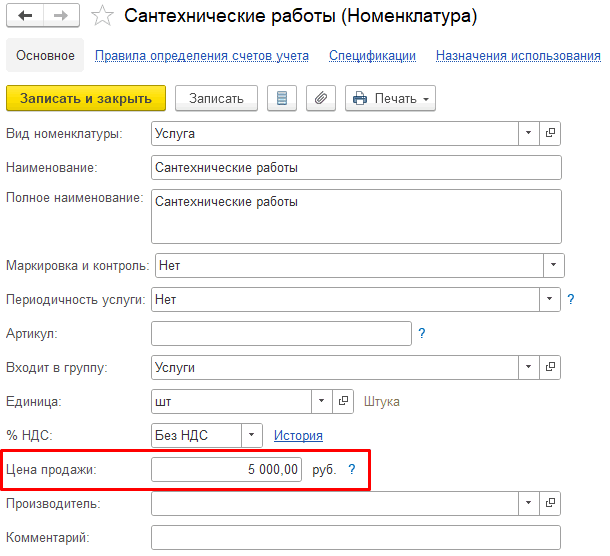Go forward with the right arrow button

61,16
